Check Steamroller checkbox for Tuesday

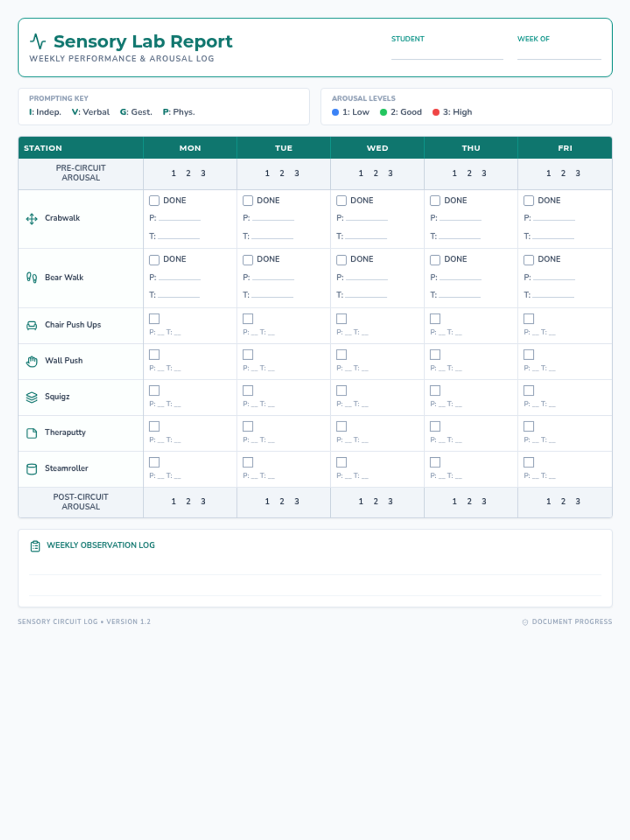(248, 462)
